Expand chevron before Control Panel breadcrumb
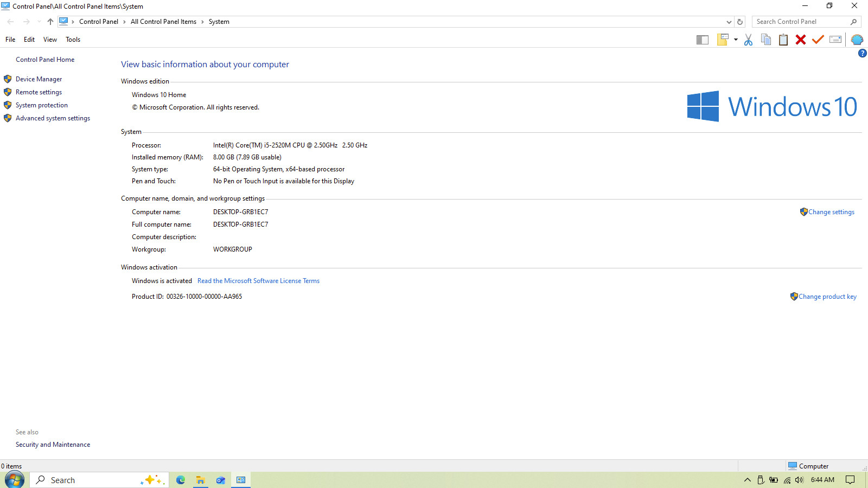The width and height of the screenshot is (868, 488). point(73,22)
